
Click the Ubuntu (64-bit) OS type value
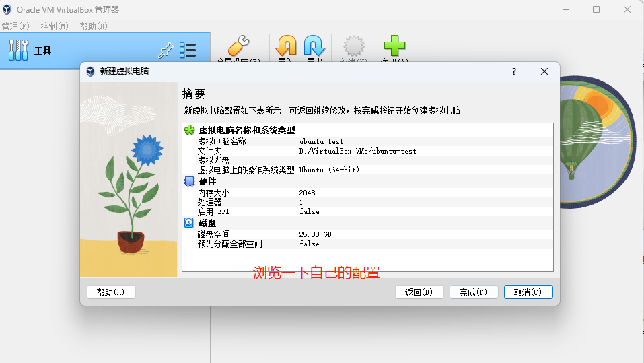(x=329, y=170)
